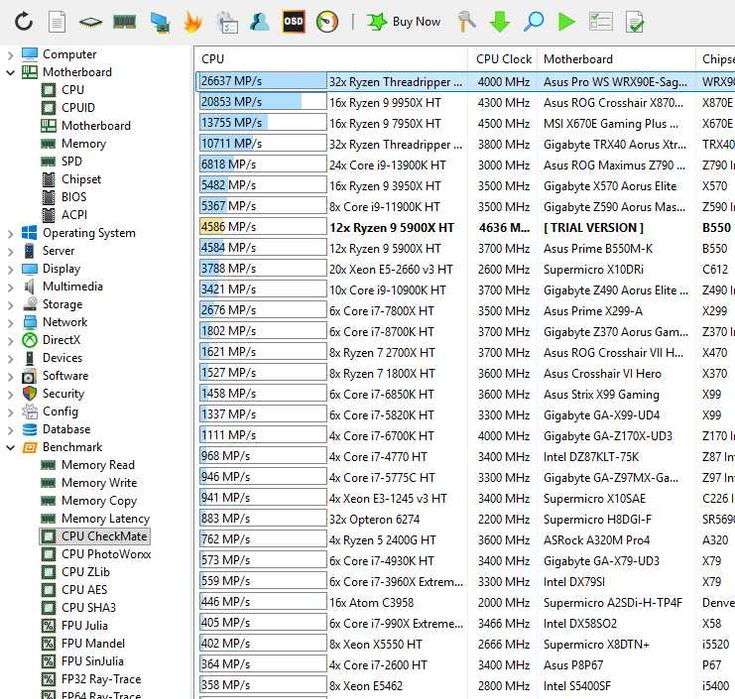Expand the Network tree node
This screenshot has height=699, width=735.
click(10, 323)
